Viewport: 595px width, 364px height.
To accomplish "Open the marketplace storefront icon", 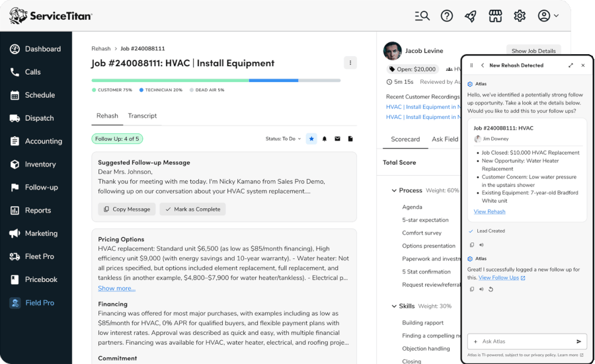I will 495,16.
